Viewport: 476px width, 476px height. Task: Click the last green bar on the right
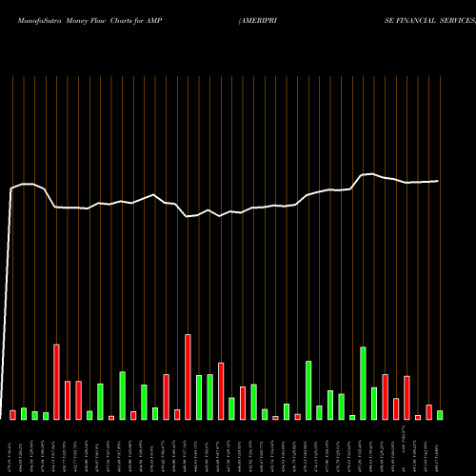tap(440, 415)
